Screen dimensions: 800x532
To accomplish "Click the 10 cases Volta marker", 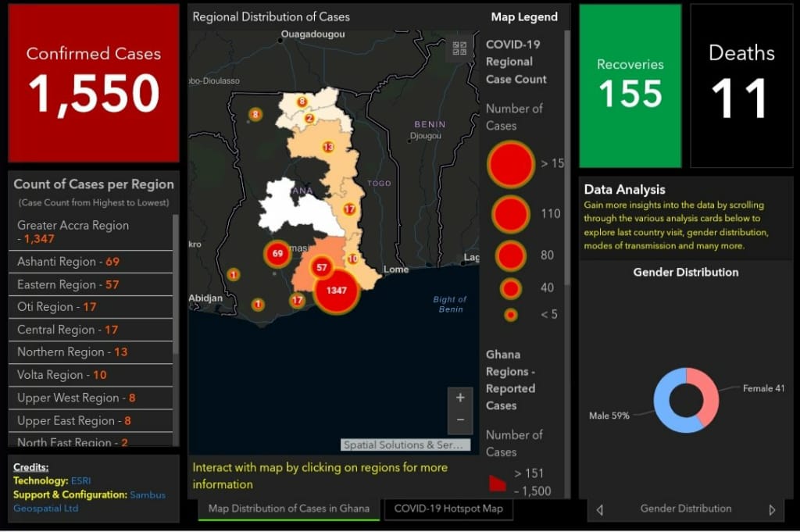I will coord(353,259).
